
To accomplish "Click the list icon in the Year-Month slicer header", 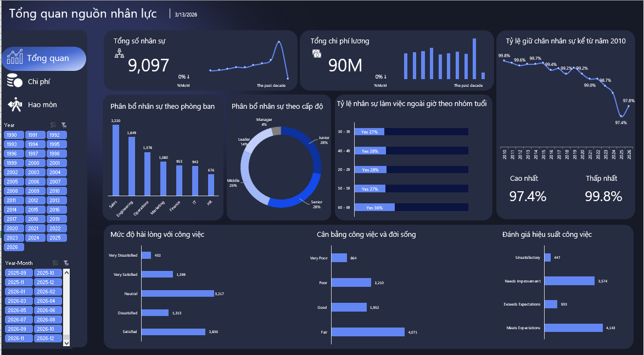I will [54, 263].
